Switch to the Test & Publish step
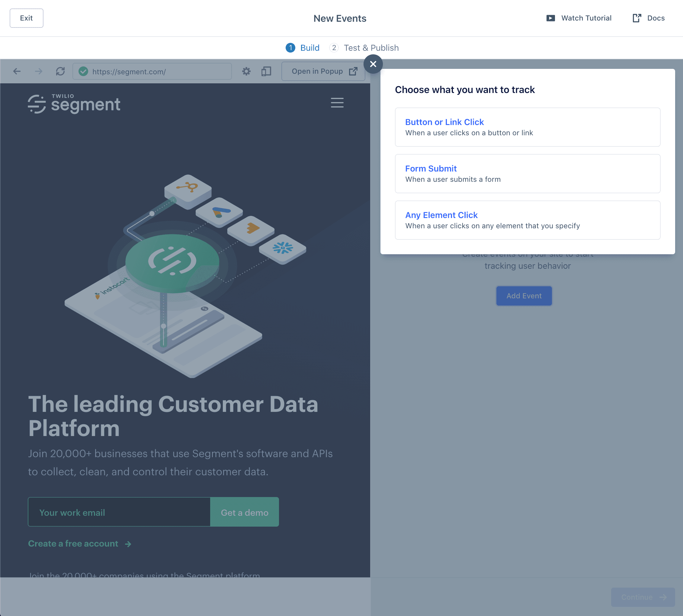This screenshot has width=683, height=616. pyautogui.click(x=371, y=48)
